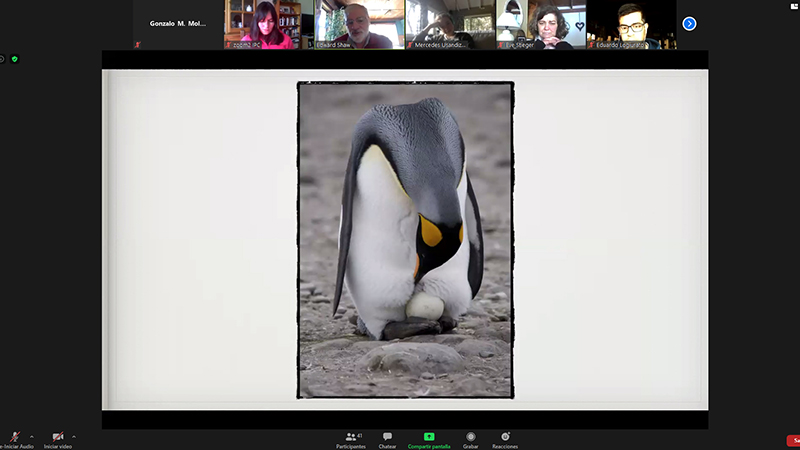Click the green encryption shield icon
Image resolution: width=800 pixels, height=450 pixels.
coord(15,59)
